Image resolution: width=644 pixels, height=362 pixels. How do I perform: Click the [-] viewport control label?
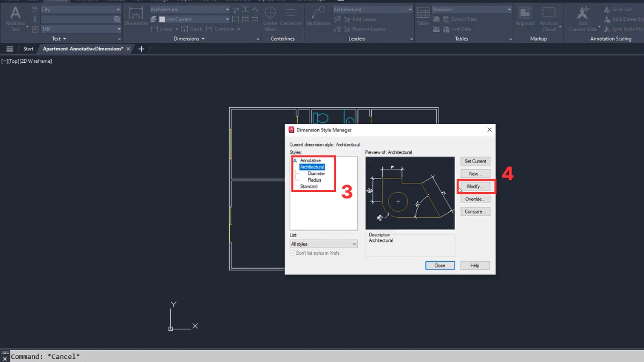(4, 61)
